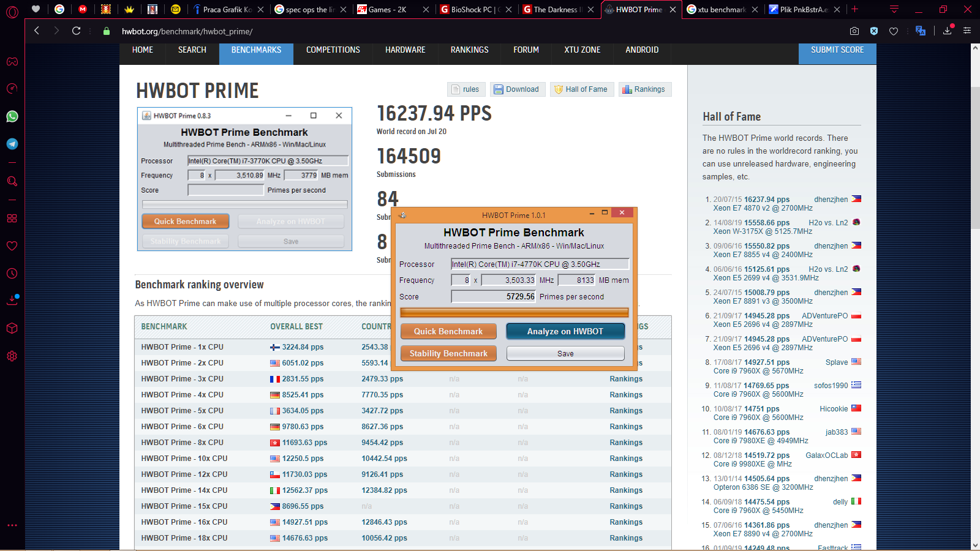
Task: Click the Processor field in HWBOT Prime window
Action: click(x=540, y=264)
